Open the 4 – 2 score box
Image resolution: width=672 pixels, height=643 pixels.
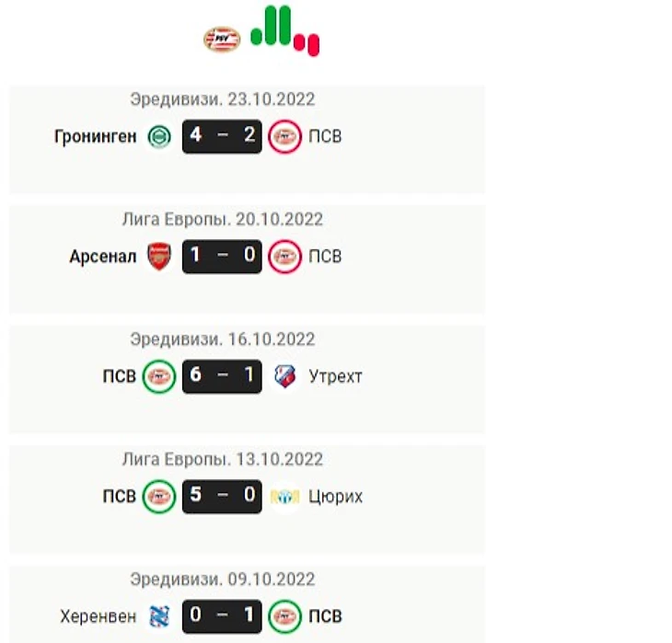(x=222, y=137)
